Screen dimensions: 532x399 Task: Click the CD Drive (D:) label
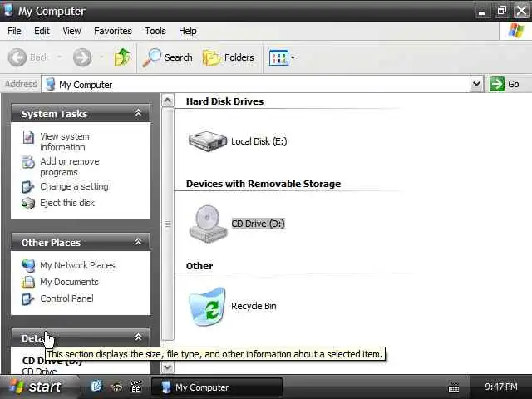coord(258,224)
